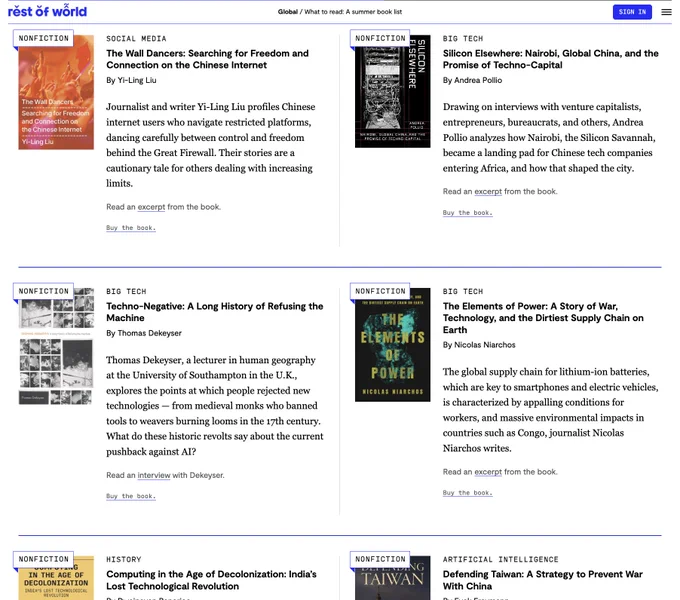680x600 pixels.
Task: Click the summer book list breadcrumb text
Action: point(353,12)
